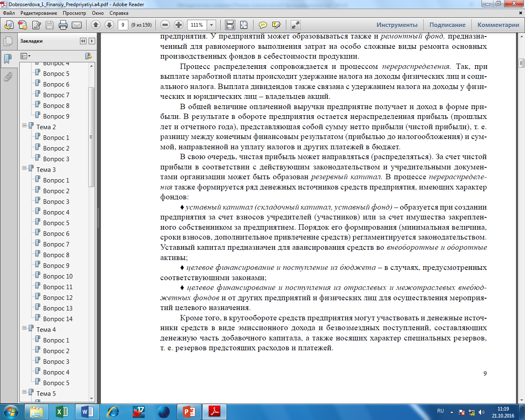Screen dimensions: 525x420
Task: Click the expand bookmarks pane arrow button
Action: [92, 41]
